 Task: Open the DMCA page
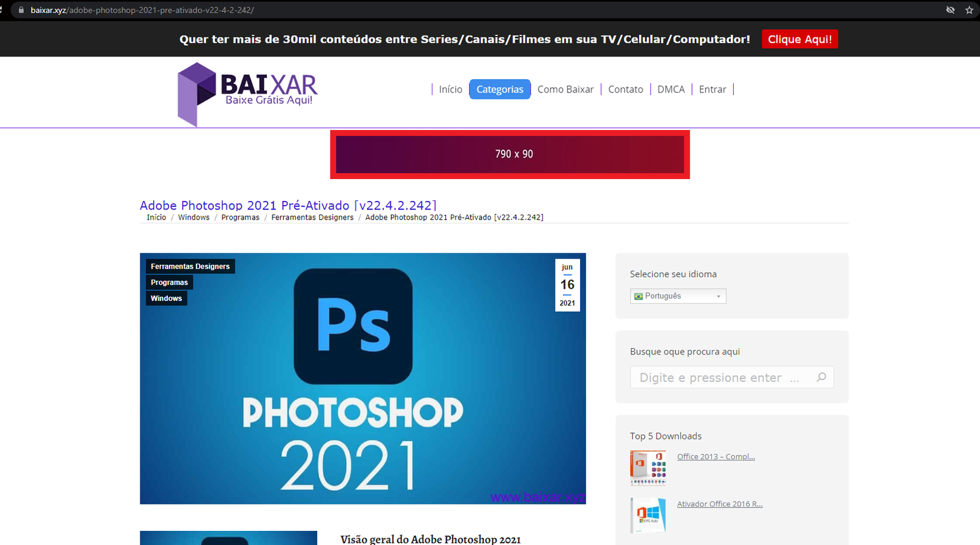pyautogui.click(x=671, y=90)
